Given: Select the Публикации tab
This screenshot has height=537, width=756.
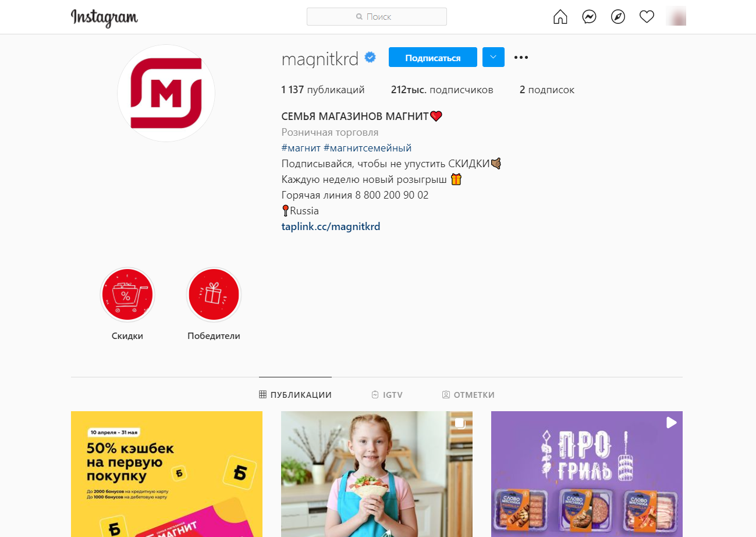Looking at the screenshot, I should (295, 395).
